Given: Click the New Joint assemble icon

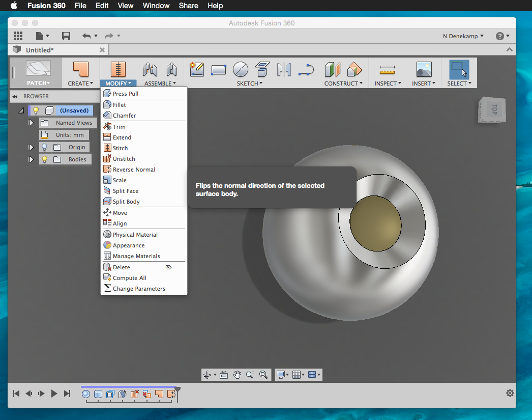Looking at the screenshot, I should [x=150, y=69].
